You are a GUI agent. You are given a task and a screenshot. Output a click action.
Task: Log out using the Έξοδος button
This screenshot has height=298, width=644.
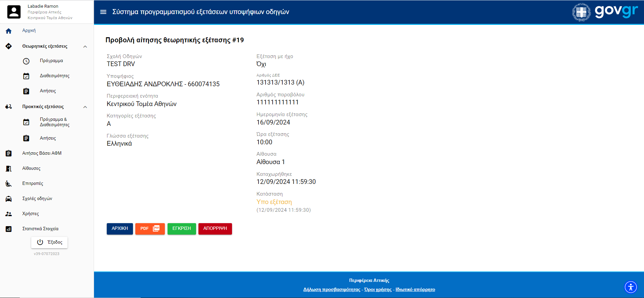point(49,242)
